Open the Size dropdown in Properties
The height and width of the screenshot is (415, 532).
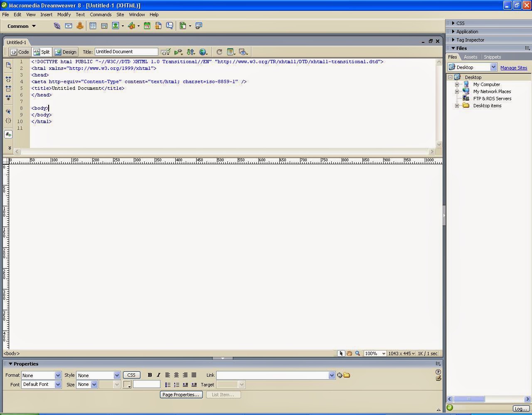coord(94,384)
